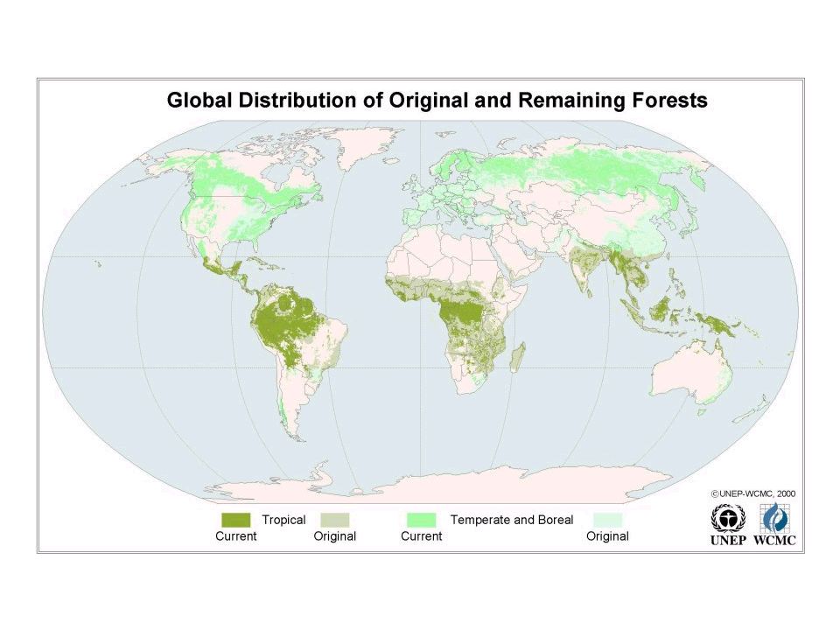Click 'Current' label under the bright green Temperate swatch
Image resolution: width=840 pixels, height=630 pixels.
(422, 536)
